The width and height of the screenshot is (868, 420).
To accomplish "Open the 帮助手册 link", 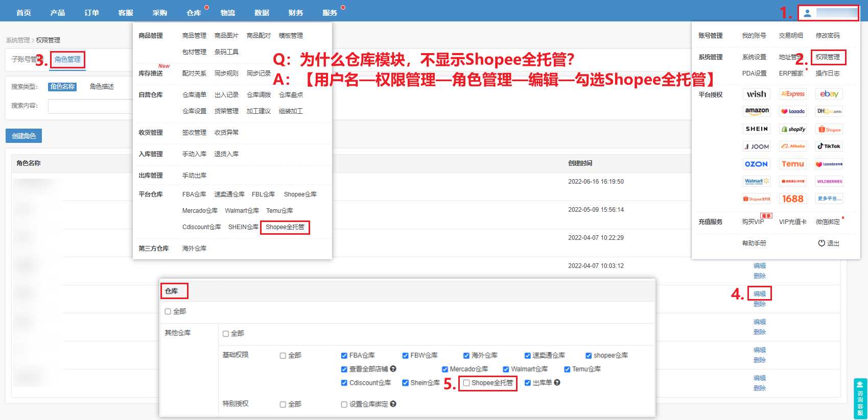I will coord(754,243).
